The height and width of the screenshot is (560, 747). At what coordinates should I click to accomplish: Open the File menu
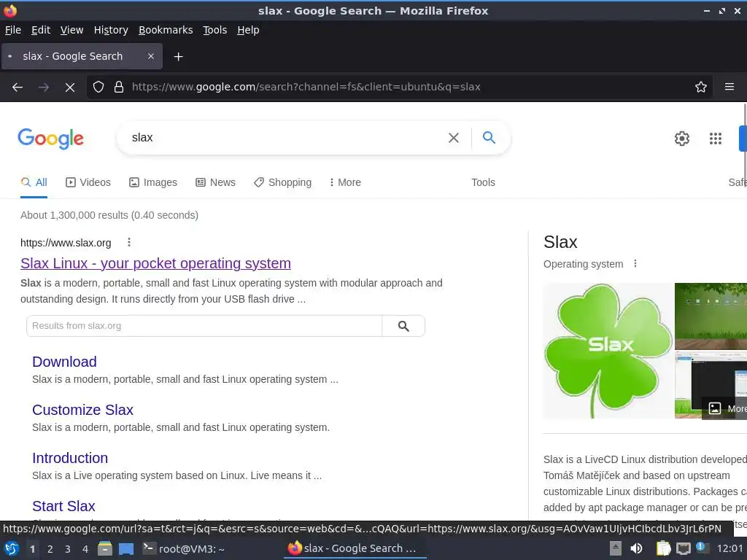(13, 30)
